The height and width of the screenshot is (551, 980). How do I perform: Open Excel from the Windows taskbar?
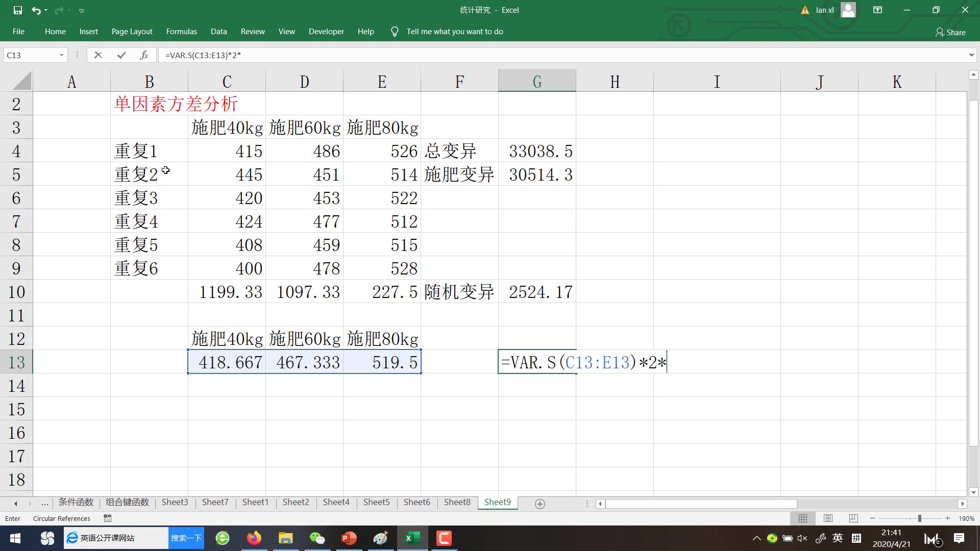[411, 538]
